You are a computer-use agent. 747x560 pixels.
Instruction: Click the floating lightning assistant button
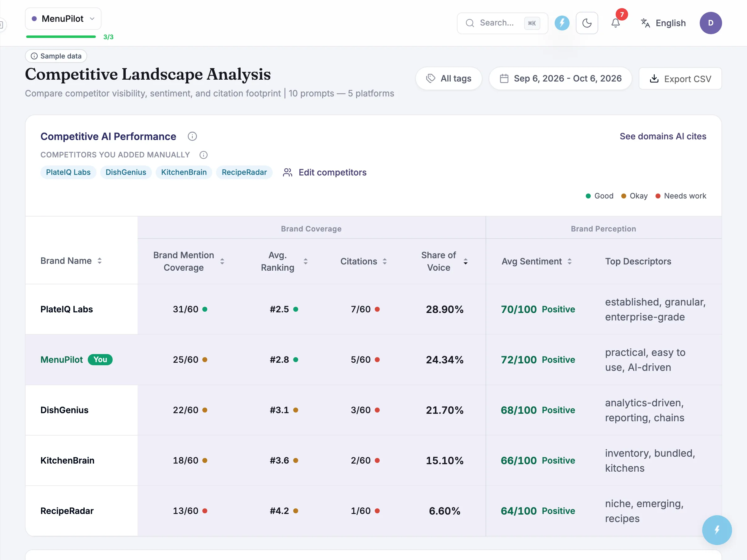coord(717,530)
